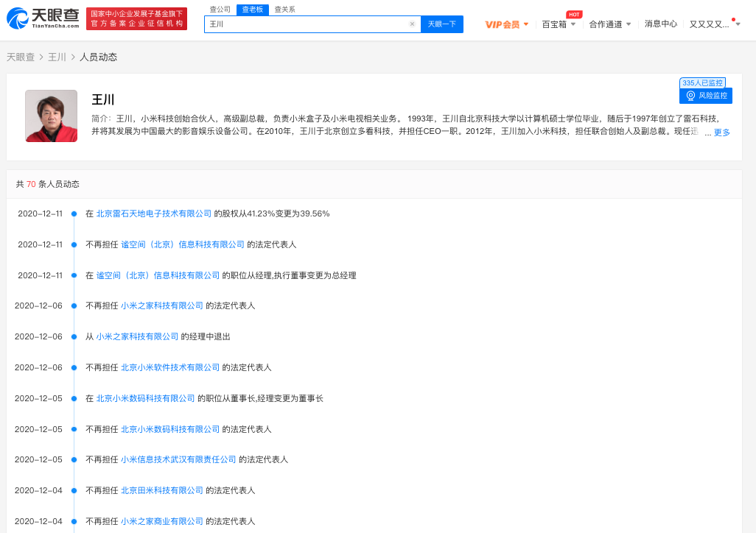
Task: Open the 消息中心 message center
Action: click(x=660, y=24)
